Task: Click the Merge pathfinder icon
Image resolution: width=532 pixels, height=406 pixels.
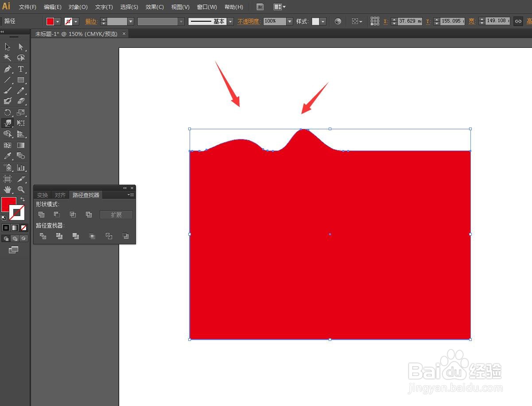Action: tap(76, 236)
